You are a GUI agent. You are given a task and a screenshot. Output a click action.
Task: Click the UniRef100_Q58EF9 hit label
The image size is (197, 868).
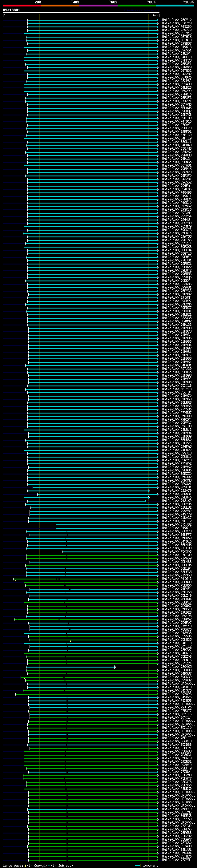pyautogui.click(x=177, y=809)
